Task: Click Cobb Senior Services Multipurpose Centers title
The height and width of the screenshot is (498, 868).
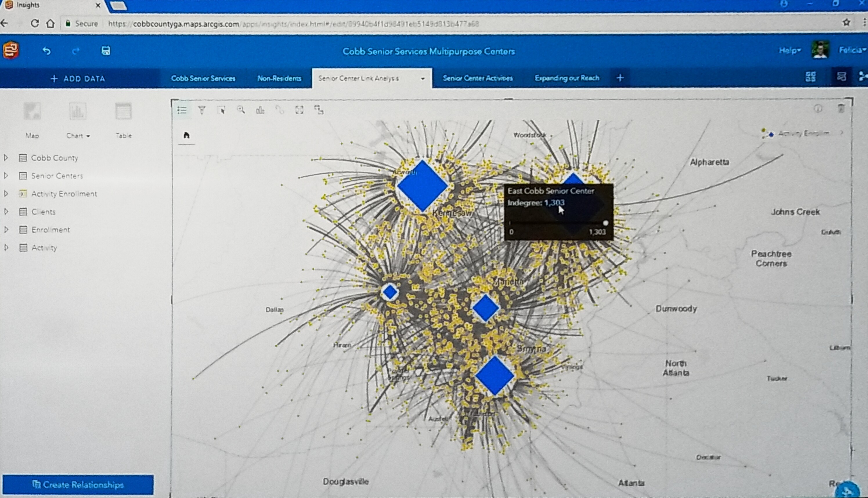Action: click(x=429, y=51)
